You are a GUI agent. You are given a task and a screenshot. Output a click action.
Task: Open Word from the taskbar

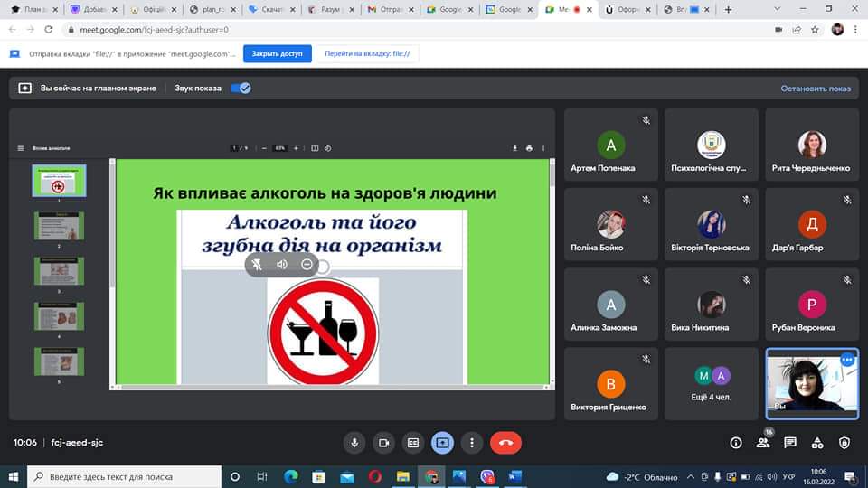(514, 476)
